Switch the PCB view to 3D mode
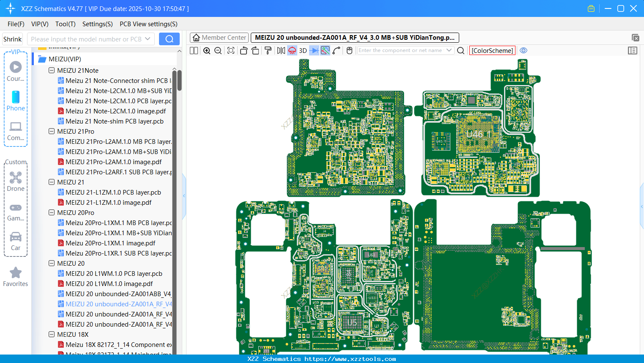Image resolution: width=644 pixels, height=363 pixels. (x=303, y=50)
